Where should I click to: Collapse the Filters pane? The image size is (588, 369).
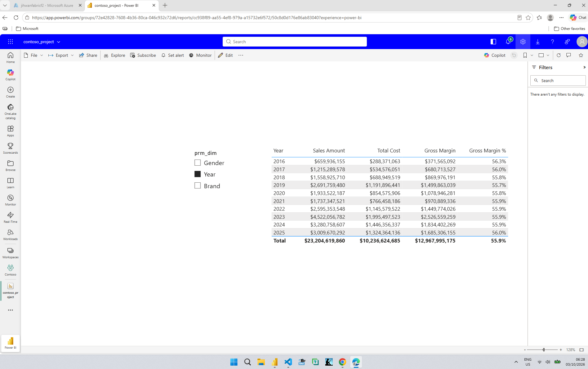click(584, 67)
